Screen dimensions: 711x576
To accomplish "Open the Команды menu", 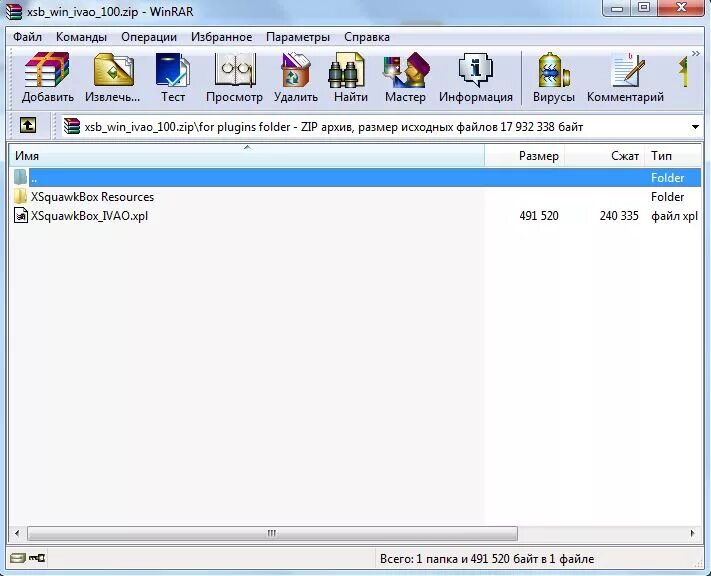I will pyautogui.click(x=81, y=37).
